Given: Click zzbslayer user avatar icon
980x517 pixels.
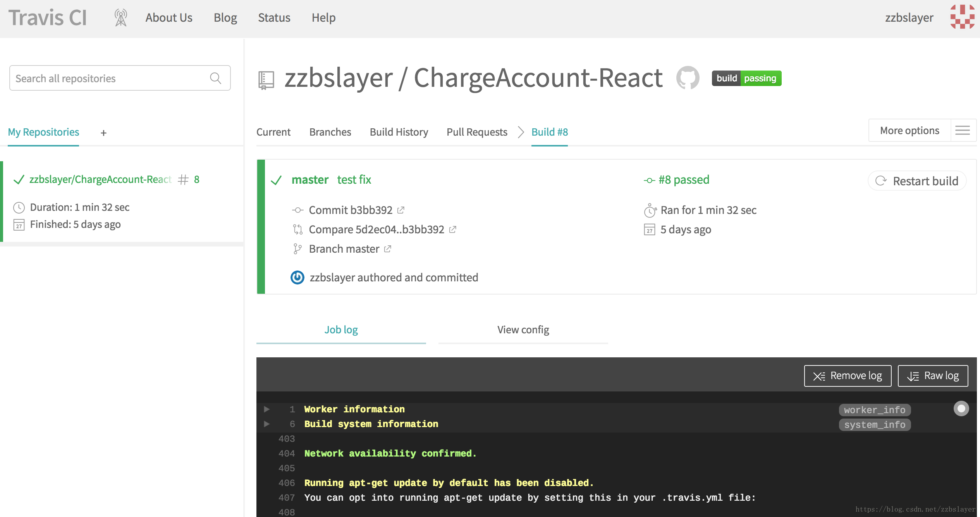Looking at the screenshot, I should 962,17.
